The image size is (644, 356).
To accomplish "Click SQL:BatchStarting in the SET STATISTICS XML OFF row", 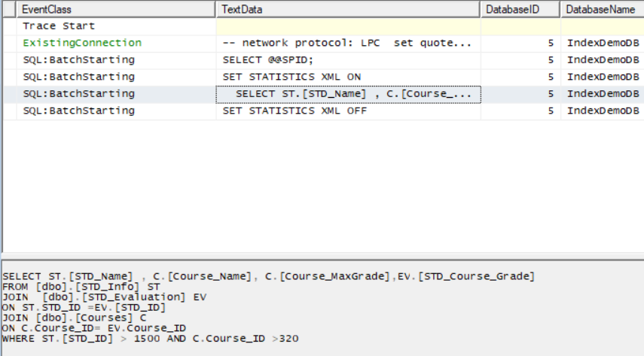I will pos(78,111).
